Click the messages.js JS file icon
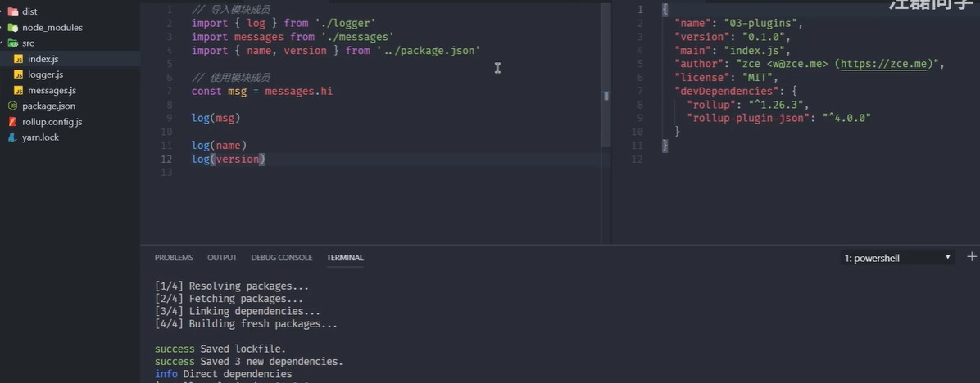The height and width of the screenshot is (383, 980). (19, 90)
